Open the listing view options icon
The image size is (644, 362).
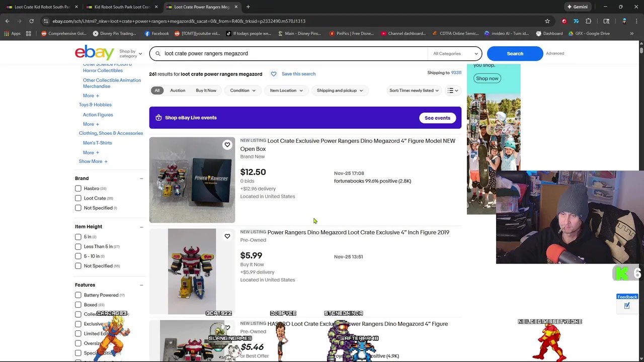pos(453,90)
